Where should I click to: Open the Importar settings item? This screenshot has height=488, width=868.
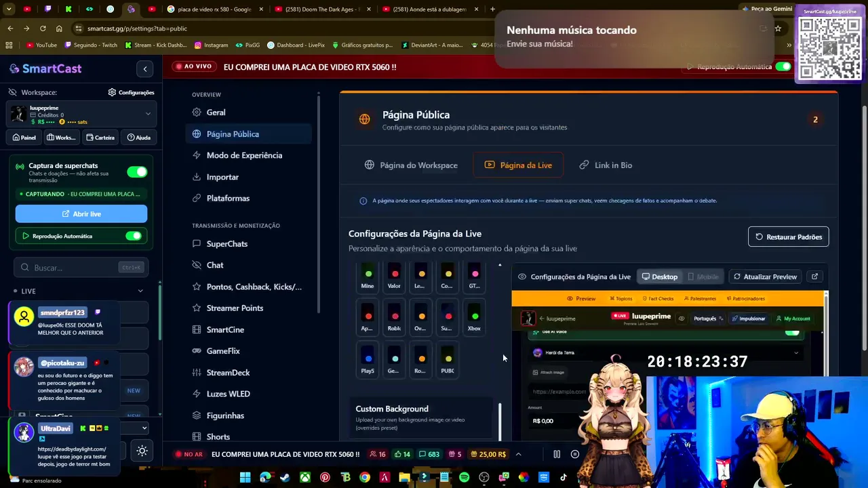(x=248, y=177)
